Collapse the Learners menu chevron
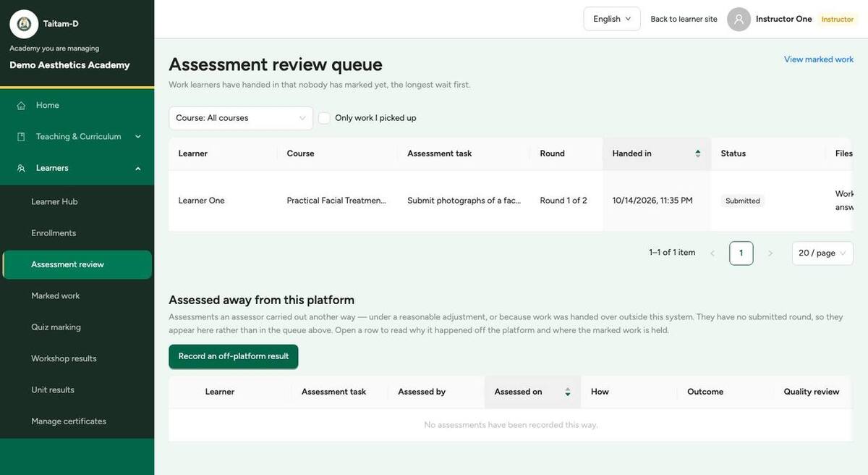 [x=138, y=168]
